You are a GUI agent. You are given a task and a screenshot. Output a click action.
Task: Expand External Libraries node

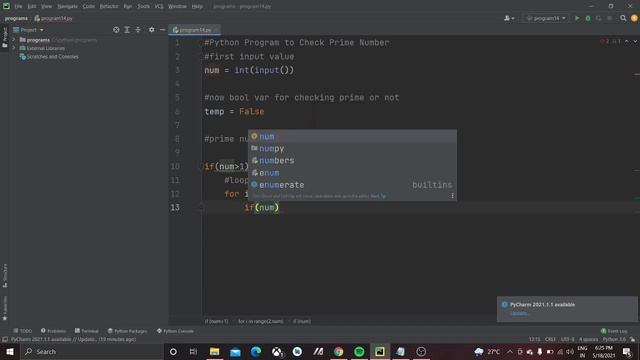(14, 48)
